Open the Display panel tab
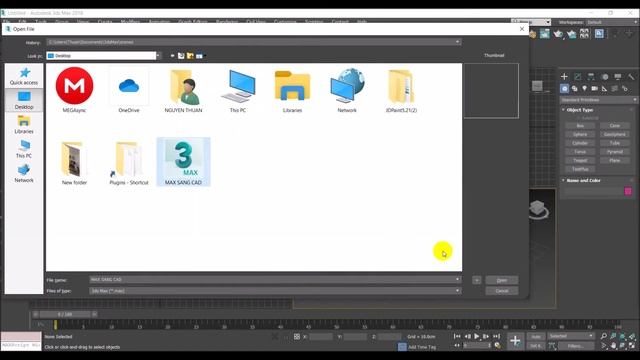 (618, 76)
